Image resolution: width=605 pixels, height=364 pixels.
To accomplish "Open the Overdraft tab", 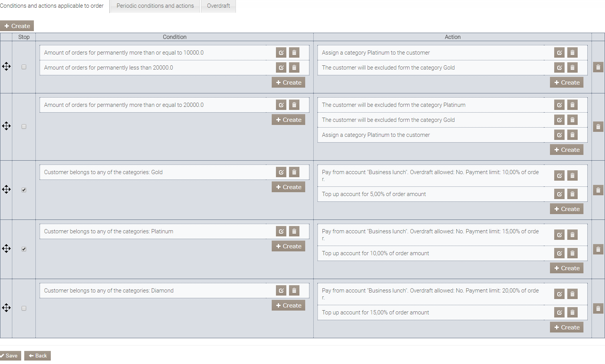I will click(218, 6).
